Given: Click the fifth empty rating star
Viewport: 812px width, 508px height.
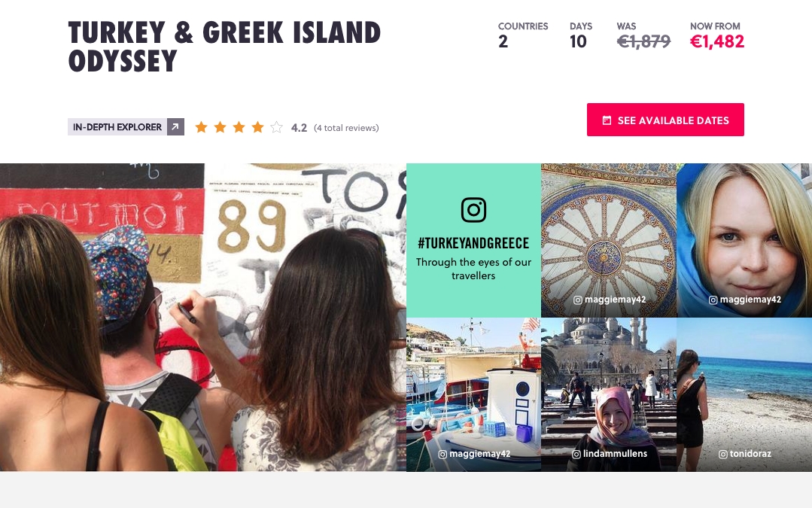Looking at the screenshot, I should [x=276, y=127].
